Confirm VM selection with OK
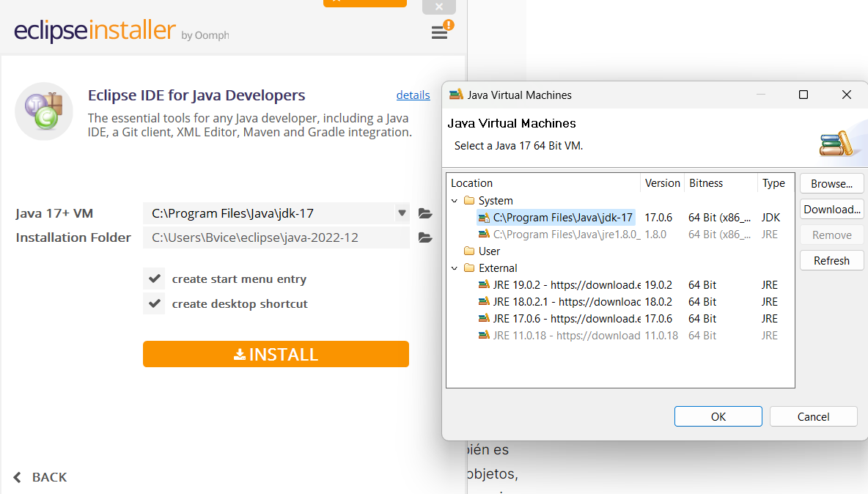868x494 pixels. tap(718, 416)
